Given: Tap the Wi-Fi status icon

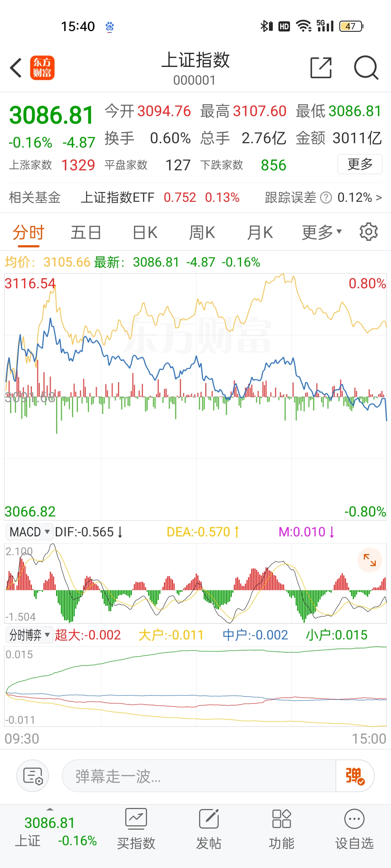Looking at the screenshot, I should [x=303, y=26].
